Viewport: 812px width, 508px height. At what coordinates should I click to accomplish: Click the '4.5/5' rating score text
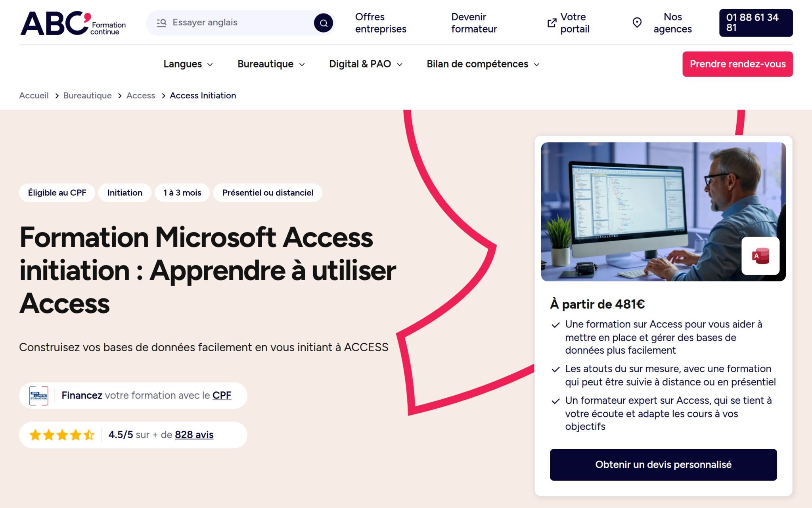pos(121,435)
